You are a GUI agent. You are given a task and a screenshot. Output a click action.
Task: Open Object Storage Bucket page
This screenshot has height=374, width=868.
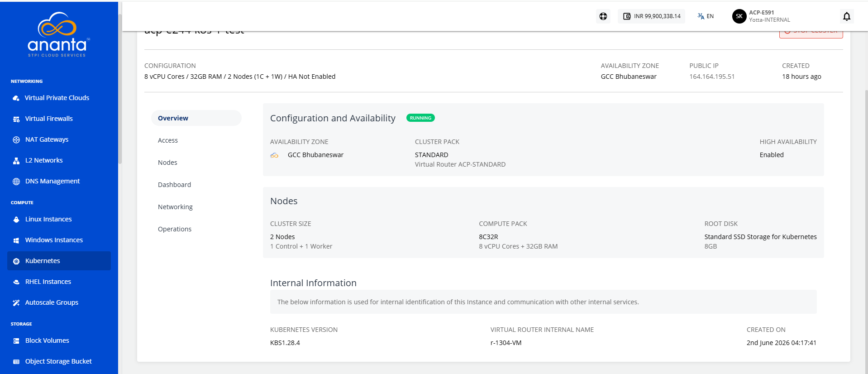59,361
